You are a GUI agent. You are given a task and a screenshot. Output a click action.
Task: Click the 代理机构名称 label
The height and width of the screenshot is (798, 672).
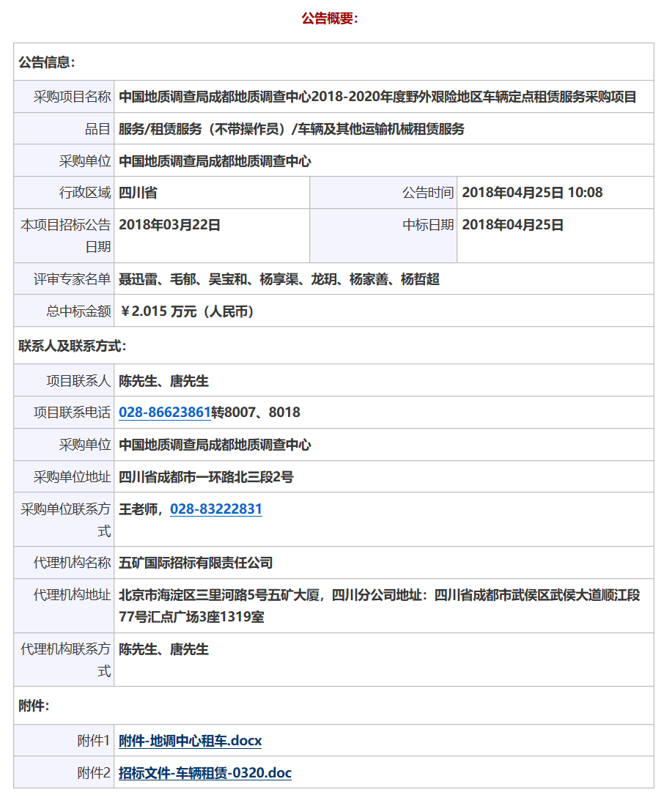pyautogui.click(x=72, y=563)
